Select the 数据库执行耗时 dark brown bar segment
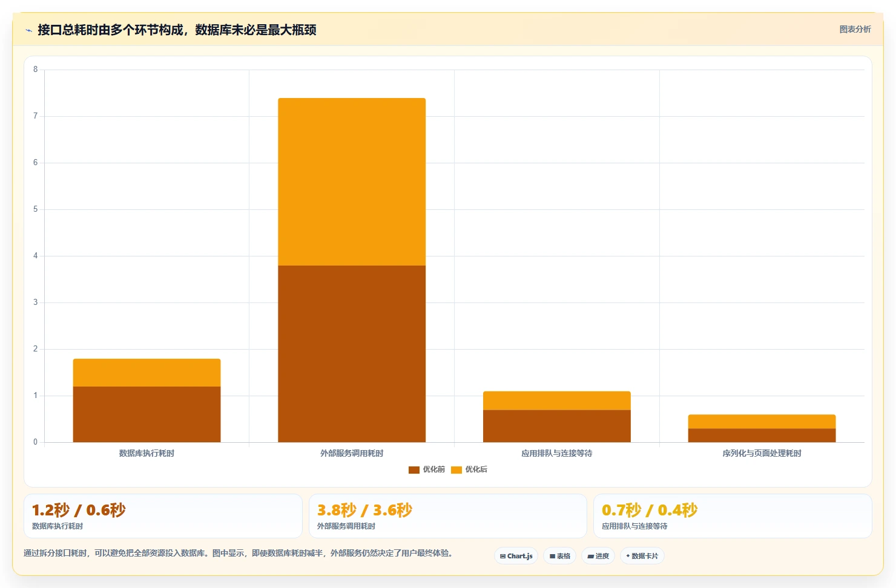The height and width of the screenshot is (588, 896). pos(147,414)
